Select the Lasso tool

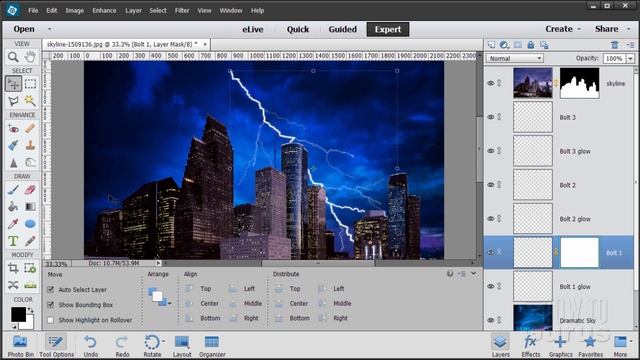[x=13, y=100]
